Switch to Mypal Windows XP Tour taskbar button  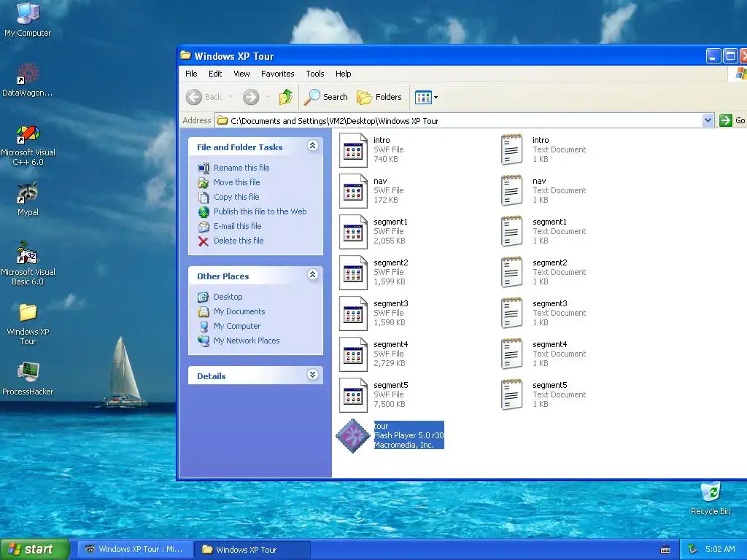(135, 550)
